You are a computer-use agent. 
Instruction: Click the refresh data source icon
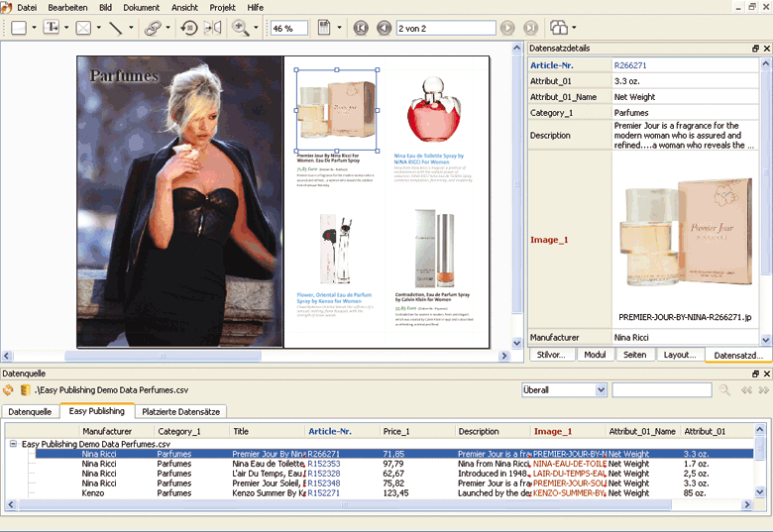coord(8,390)
